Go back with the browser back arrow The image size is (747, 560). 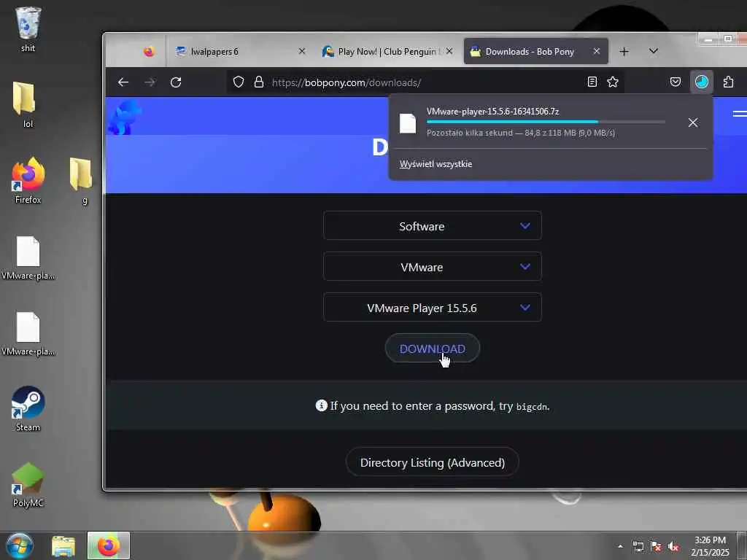tap(123, 82)
